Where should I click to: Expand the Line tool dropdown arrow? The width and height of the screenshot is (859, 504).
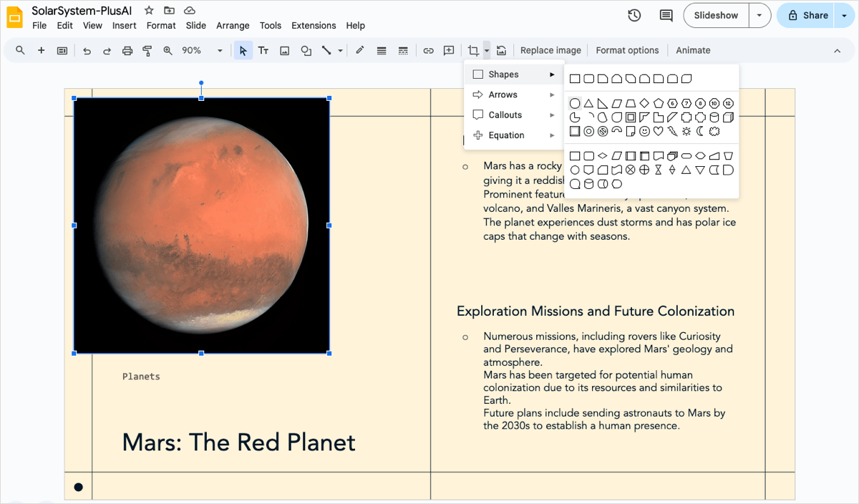click(x=341, y=51)
